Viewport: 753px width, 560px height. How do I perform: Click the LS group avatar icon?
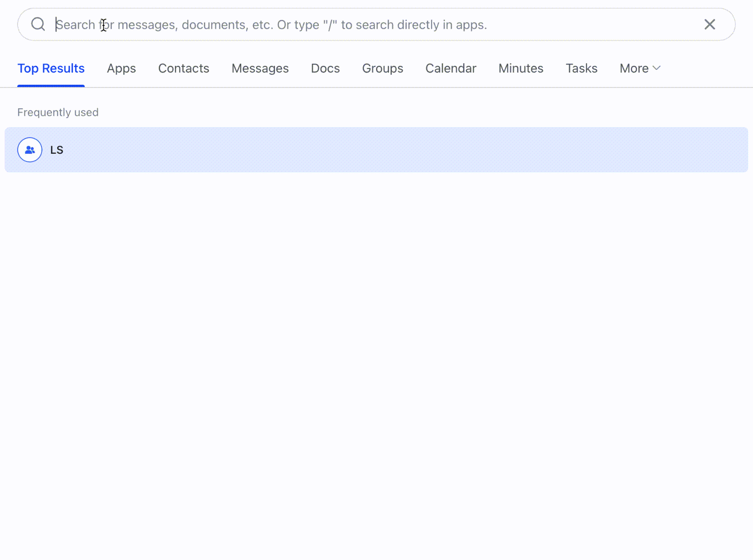coord(29,149)
